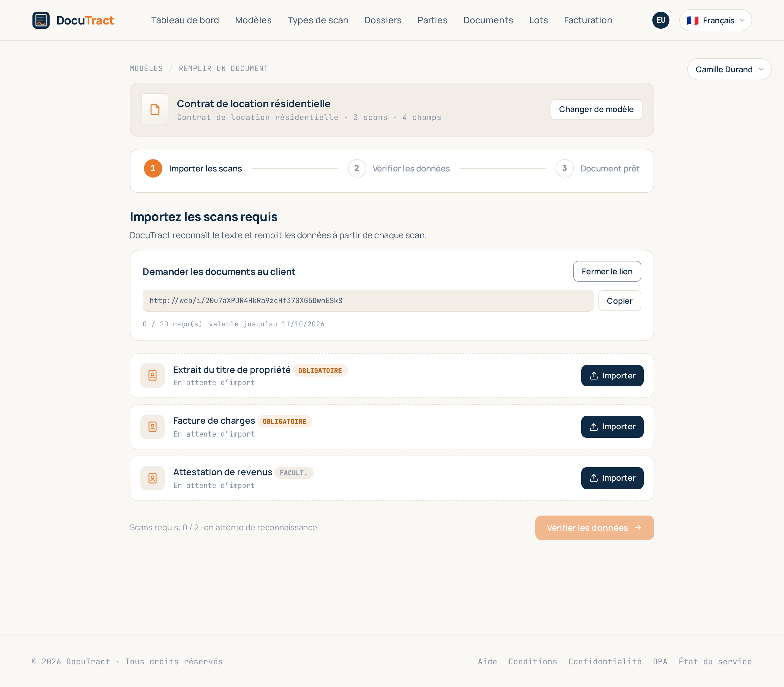Open the Facturation nav item
The height and width of the screenshot is (687, 784).
(x=588, y=20)
